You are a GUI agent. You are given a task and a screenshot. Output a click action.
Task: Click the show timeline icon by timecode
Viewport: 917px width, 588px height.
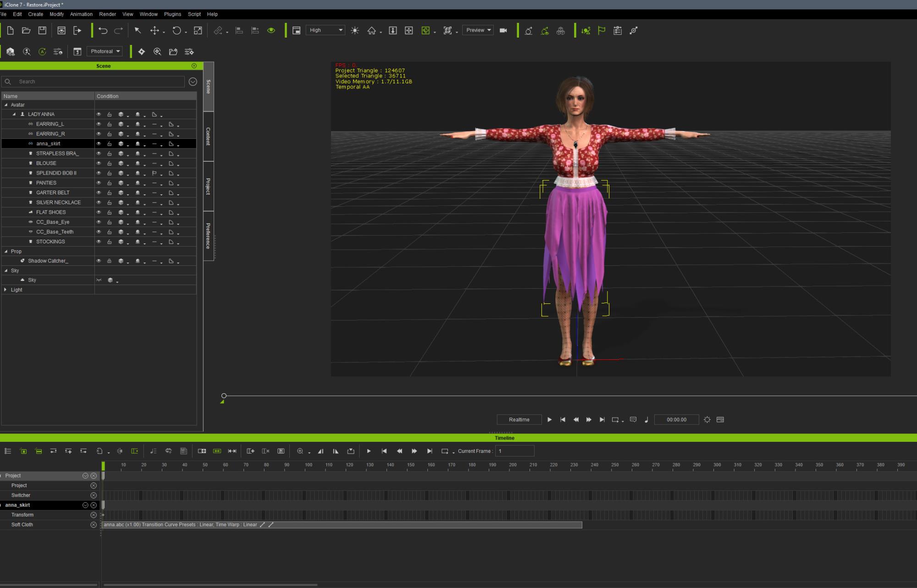(x=720, y=419)
